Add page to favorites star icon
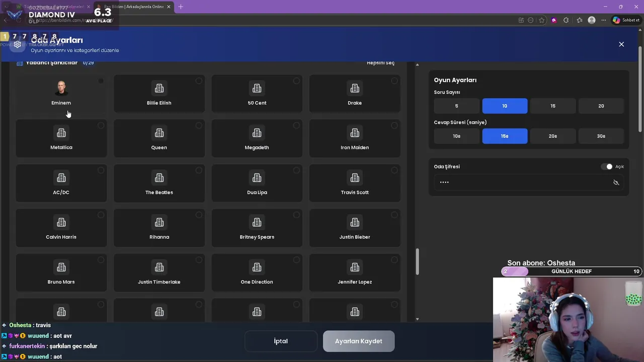Image resolution: width=644 pixels, height=362 pixels. pyautogui.click(x=542, y=20)
